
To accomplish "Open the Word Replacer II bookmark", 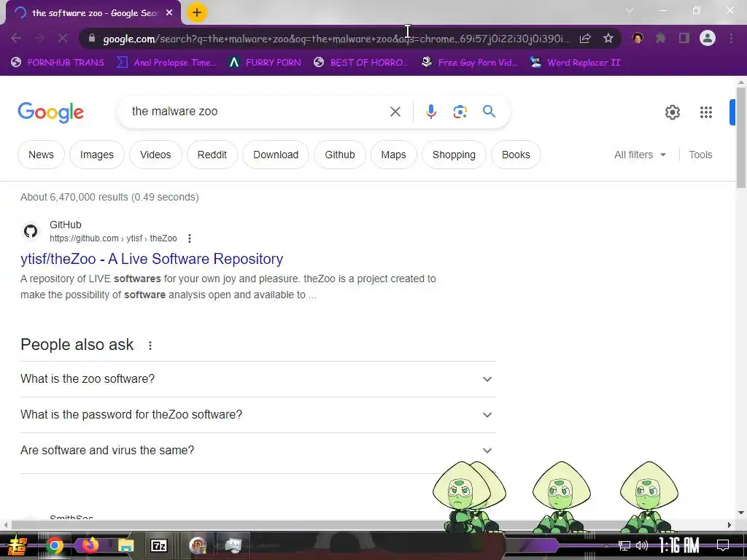I will coord(576,63).
